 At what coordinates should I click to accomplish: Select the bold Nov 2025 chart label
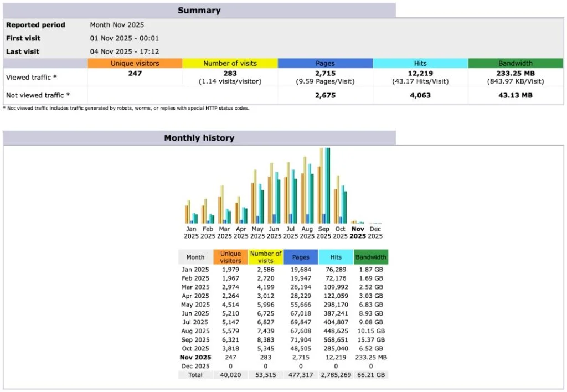coord(358,233)
